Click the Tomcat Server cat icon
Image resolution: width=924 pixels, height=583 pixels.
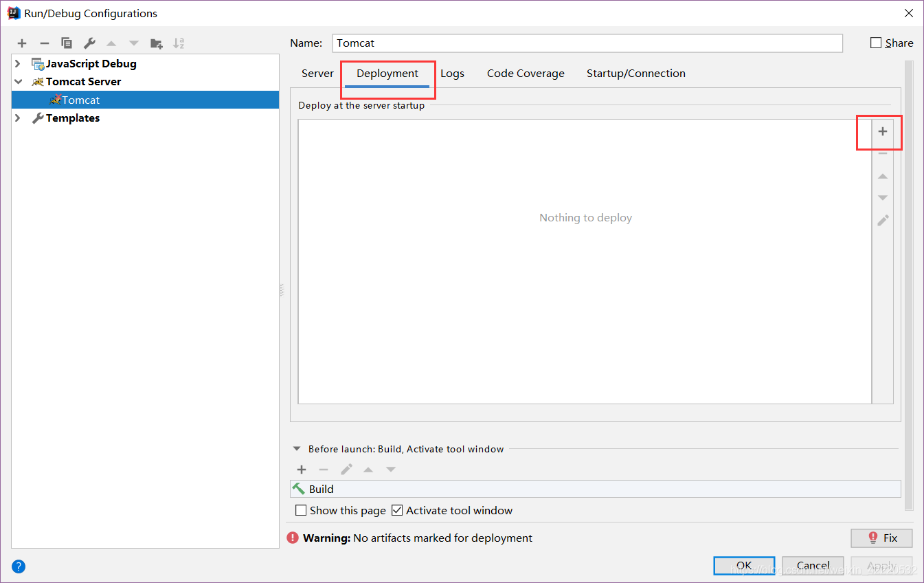[38, 82]
